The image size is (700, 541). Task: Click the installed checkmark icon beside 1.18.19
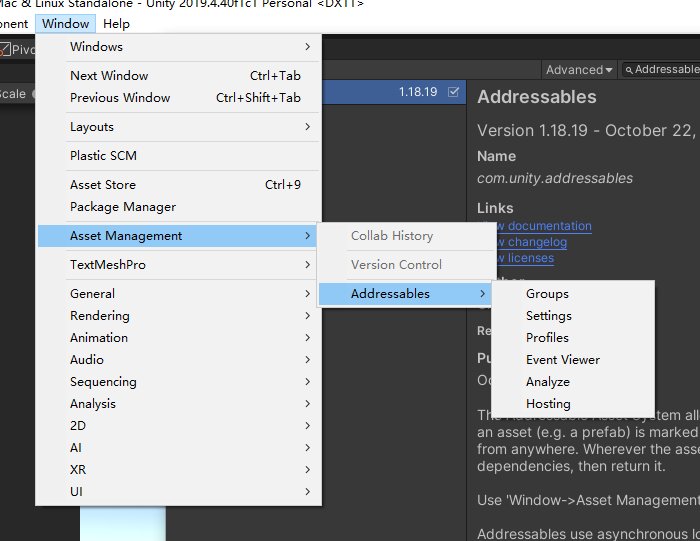point(453,92)
